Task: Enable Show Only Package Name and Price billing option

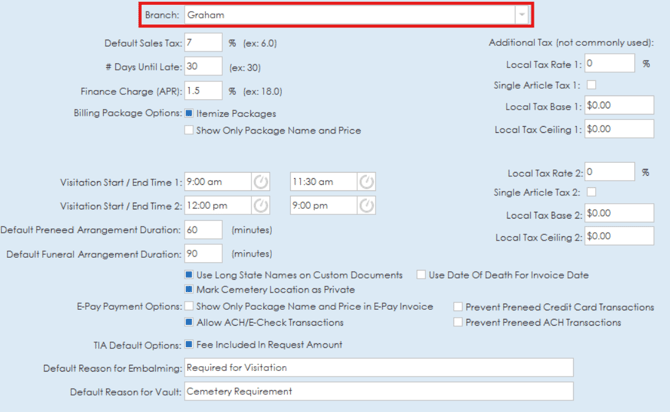Action: (189, 130)
